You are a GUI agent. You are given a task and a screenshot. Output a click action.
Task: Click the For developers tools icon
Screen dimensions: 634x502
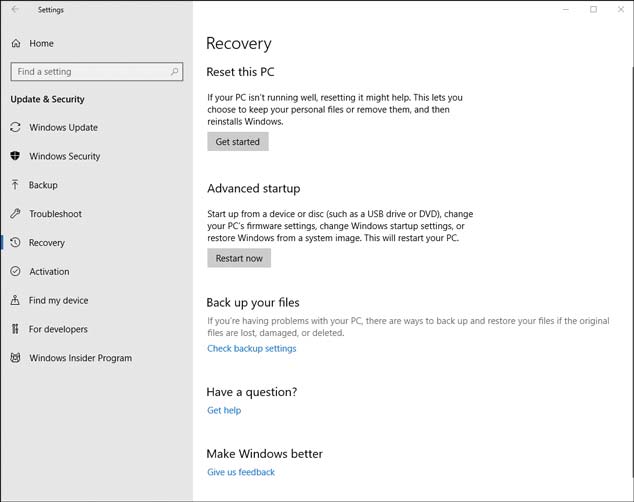(15, 329)
